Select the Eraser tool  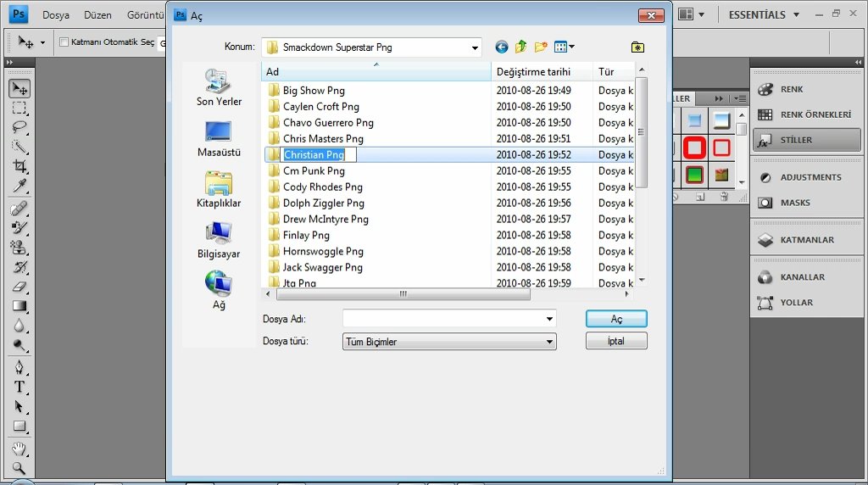point(19,287)
